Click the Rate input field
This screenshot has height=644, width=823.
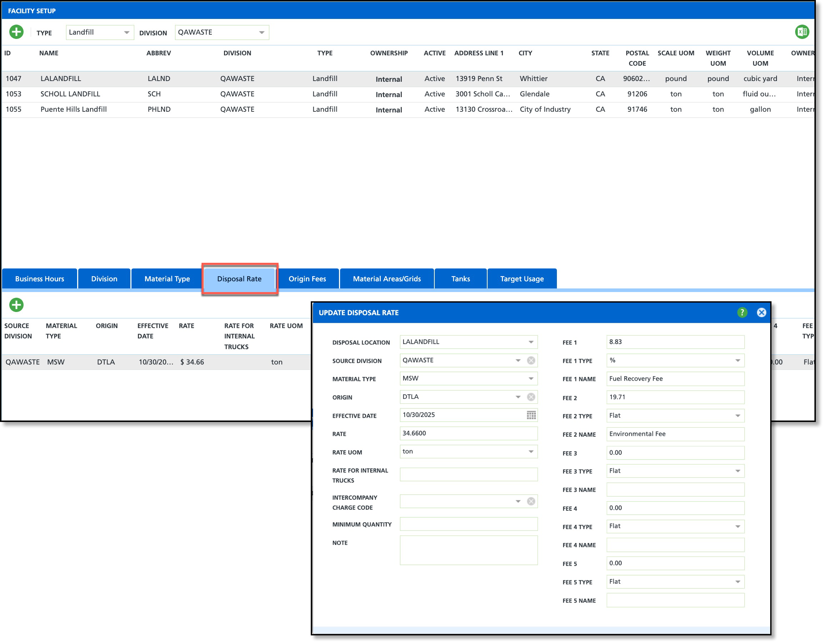468,433
